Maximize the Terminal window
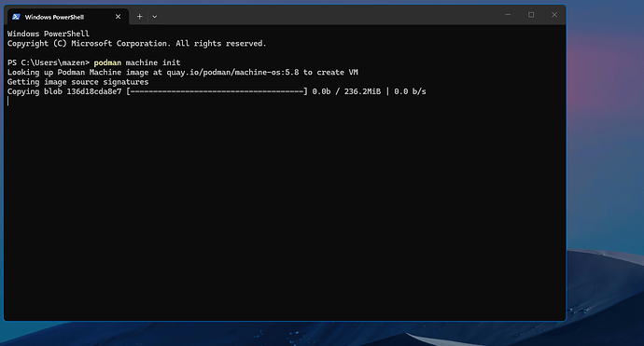Screen dimensions: 644x346 point(531,15)
